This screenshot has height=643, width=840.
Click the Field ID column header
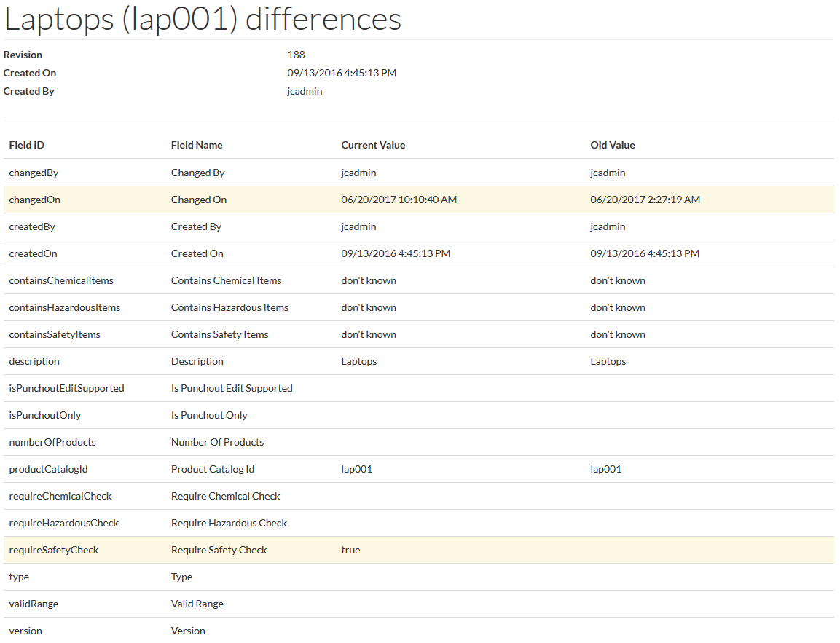tap(27, 145)
